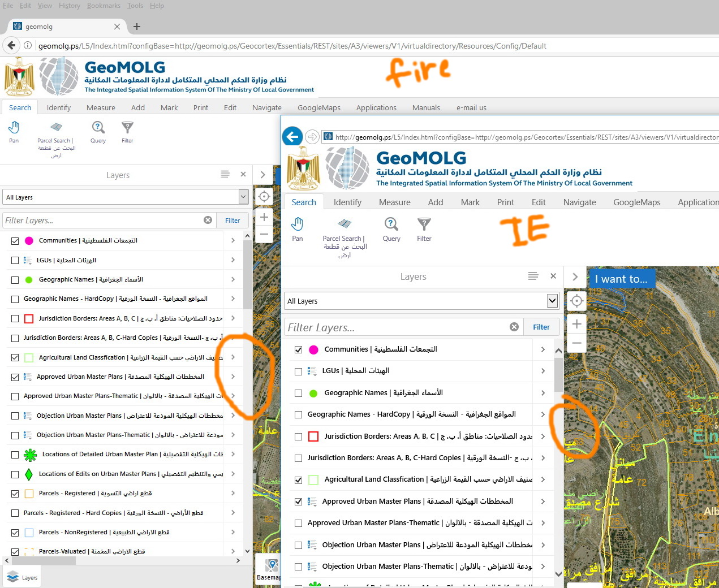Open e-mail us tab in Firefox window
Image resolution: width=719 pixels, height=588 pixels.
pyautogui.click(x=471, y=107)
